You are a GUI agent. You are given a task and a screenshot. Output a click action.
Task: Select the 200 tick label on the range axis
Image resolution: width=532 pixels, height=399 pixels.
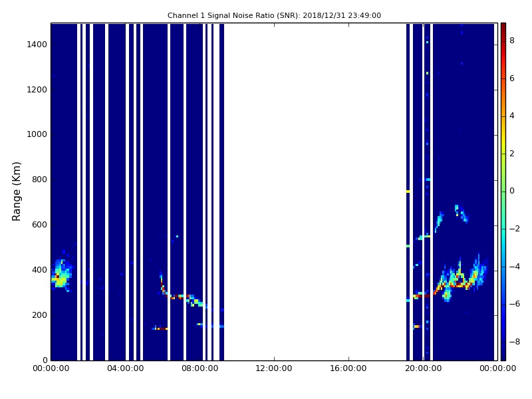[x=39, y=315]
